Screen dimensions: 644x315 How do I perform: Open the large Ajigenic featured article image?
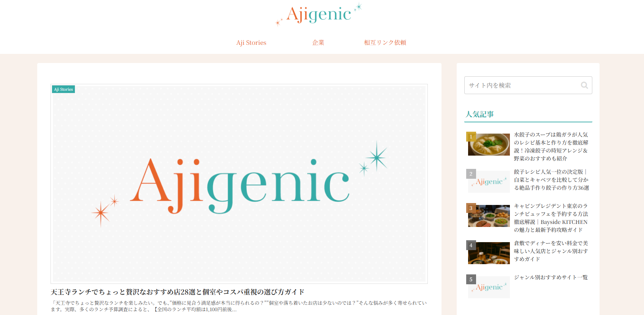click(239, 184)
